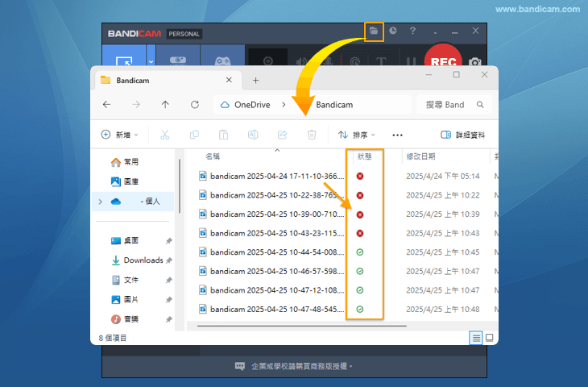Click the Cut scissors icon
The image size is (588, 387).
tap(164, 135)
